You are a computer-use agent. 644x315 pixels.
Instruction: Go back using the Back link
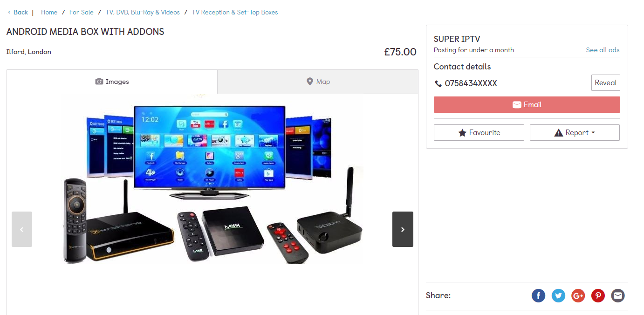[18, 12]
